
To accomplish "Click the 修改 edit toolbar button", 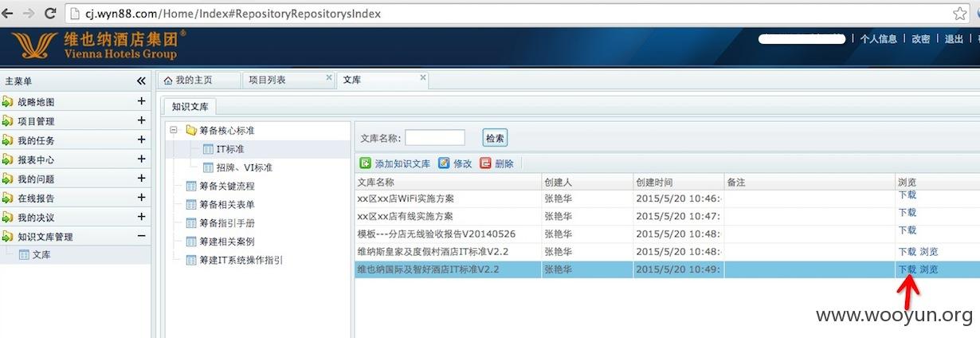I will 455,163.
